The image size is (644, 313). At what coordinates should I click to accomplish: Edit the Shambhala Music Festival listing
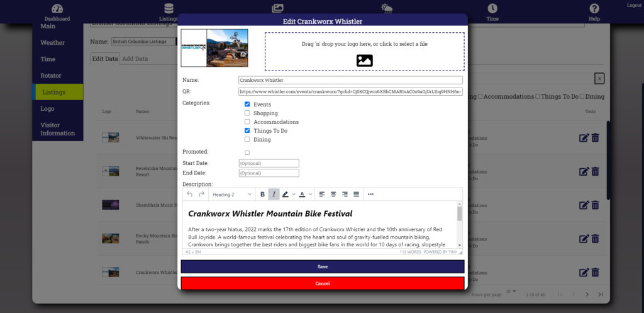point(584,205)
